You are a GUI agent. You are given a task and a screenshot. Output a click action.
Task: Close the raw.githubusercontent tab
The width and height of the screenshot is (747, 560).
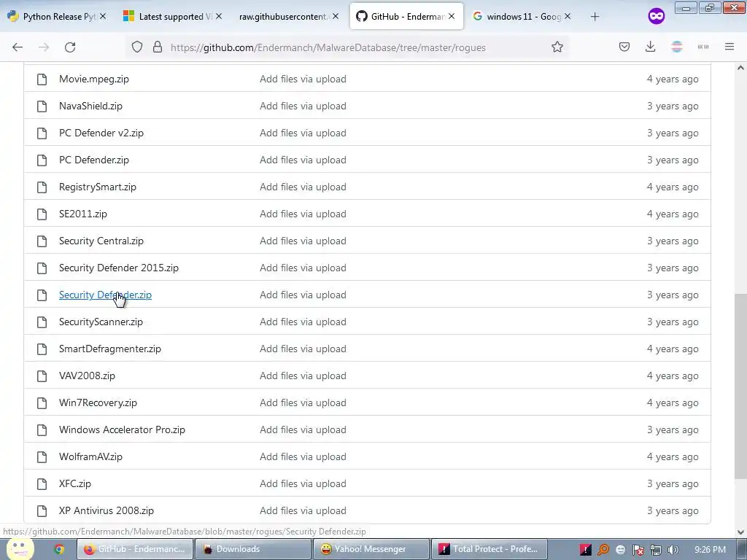click(x=336, y=16)
